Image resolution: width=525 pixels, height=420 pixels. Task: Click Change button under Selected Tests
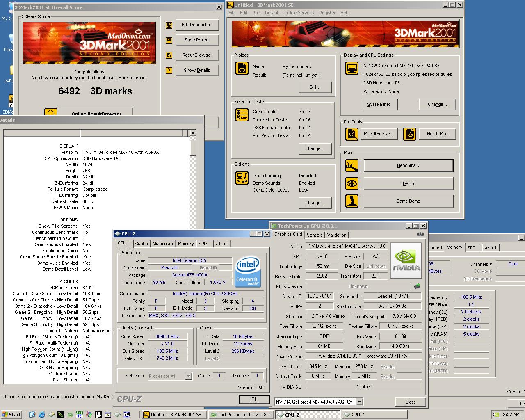click(315, 149)
